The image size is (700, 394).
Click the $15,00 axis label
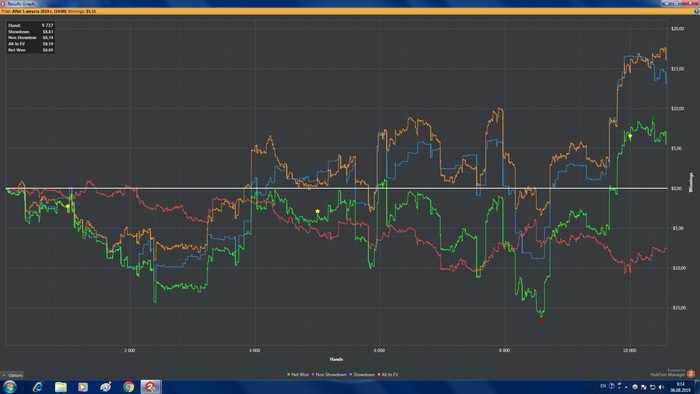(677, 69)
